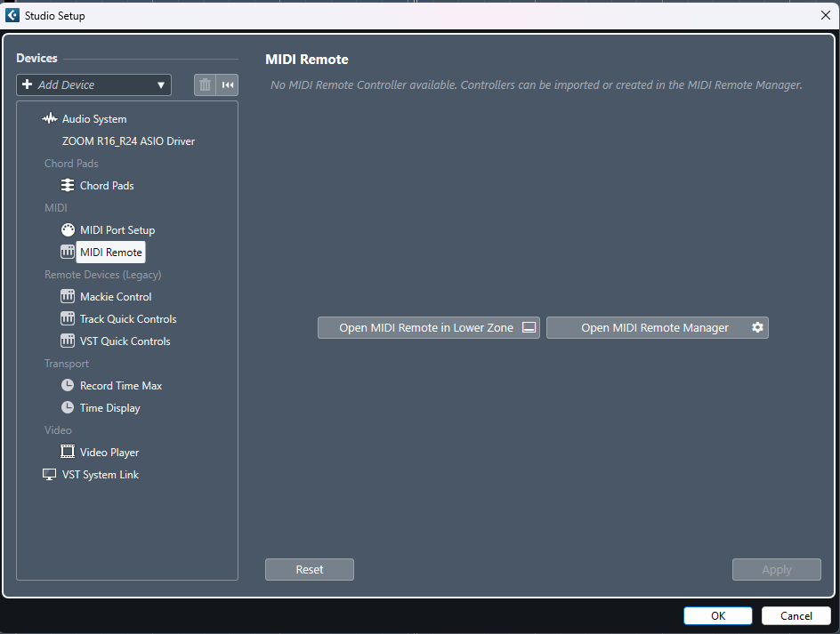Click the VST System Link monitor icon
This screenshot has width=840, height=634.
pyautogui.click(x=50, y=474)
